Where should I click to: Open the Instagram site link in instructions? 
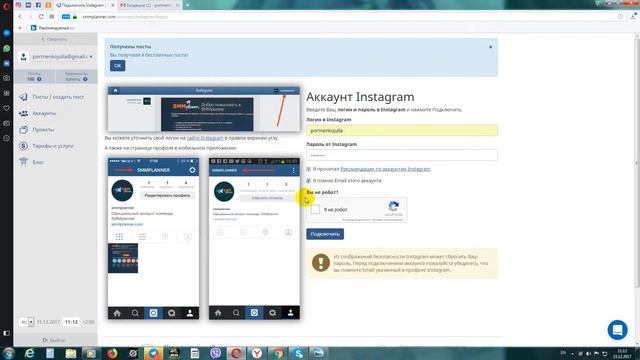tap(205, 138)
